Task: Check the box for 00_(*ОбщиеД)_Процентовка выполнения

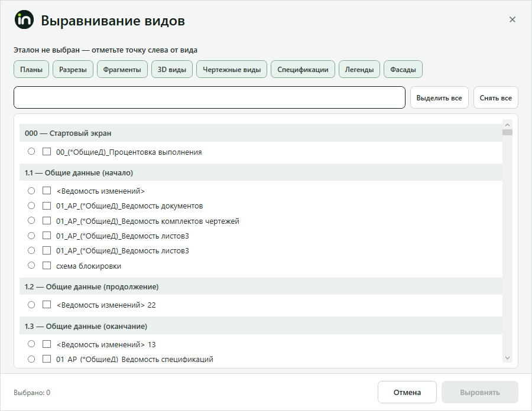Action: pos(47,151)
